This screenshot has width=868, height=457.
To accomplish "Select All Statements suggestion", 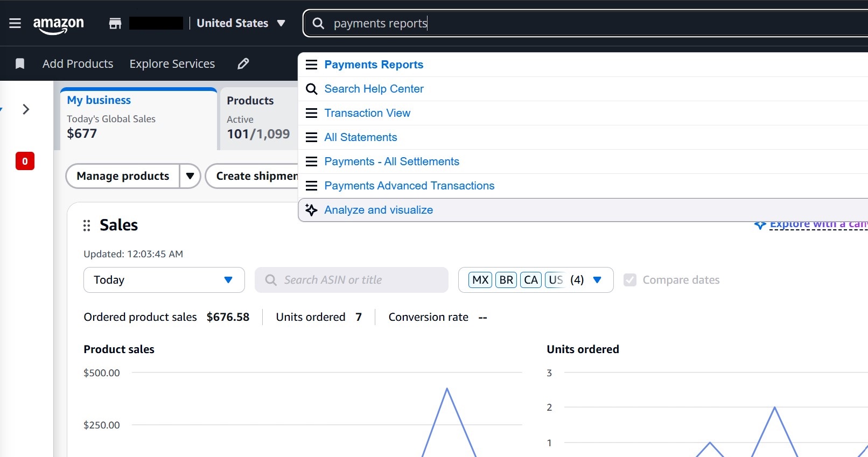I will (x=583, y=137).
